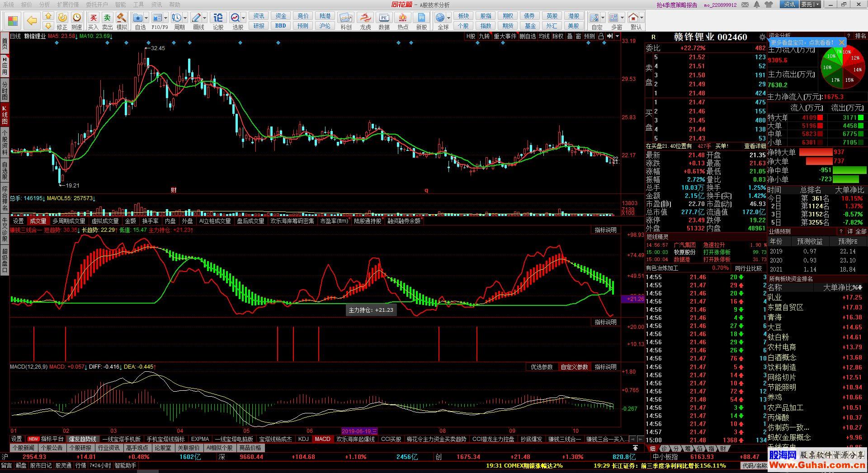Image resolution: width=868 pixels, height=473 pixels.
Task: Open 模拟 simulated trading gavel icon
Action: click(x=122, y=18)
